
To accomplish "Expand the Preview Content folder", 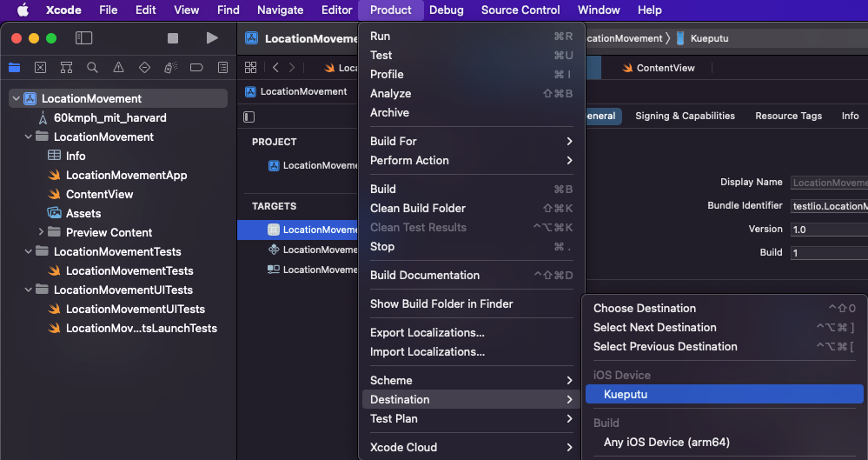I will pyautogui.click(x=41, y=232).
